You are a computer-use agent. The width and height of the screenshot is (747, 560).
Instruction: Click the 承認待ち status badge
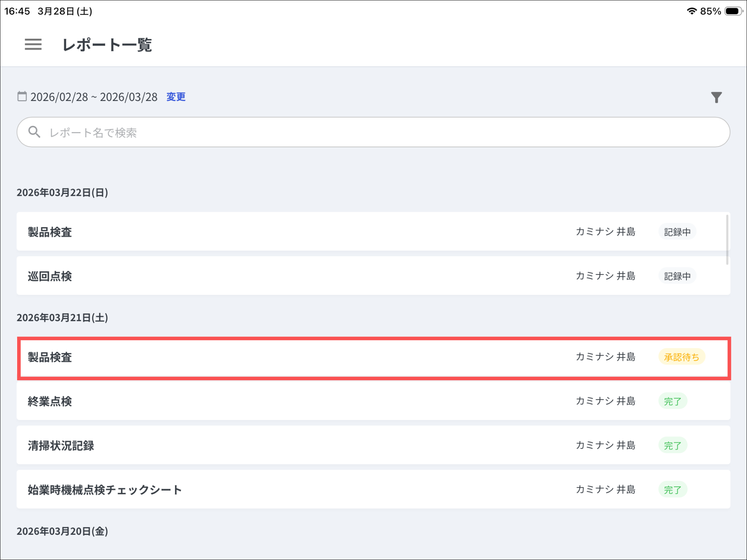681,357
